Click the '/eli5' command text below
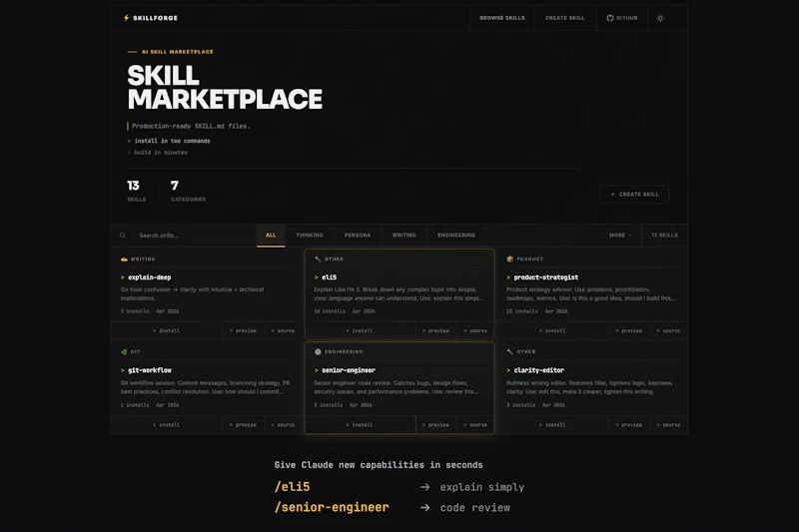799x532 pixels. [292, 487]
